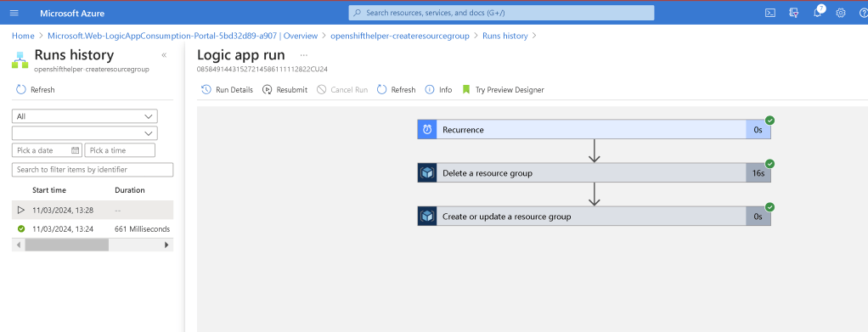
Task: Open portal settings gear
Action: (840, 13)
